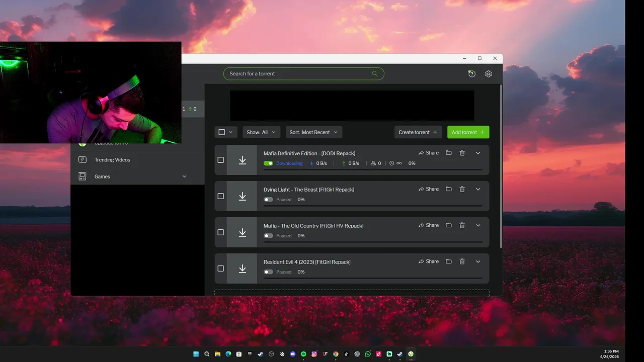The width and height of the screenshot is (644, 362).
Task: Click the title 'Dying Light - The Beast [FitGirl Repack]'
Action: point(309,190)
